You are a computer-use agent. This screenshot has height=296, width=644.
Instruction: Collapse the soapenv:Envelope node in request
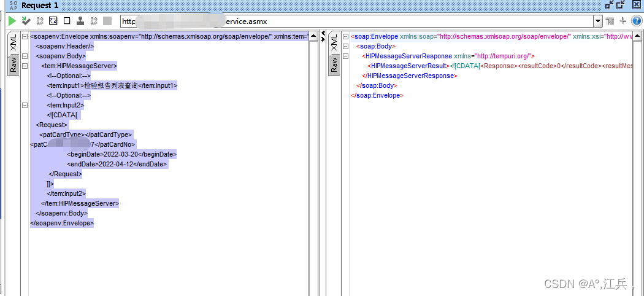coord(25,36)
